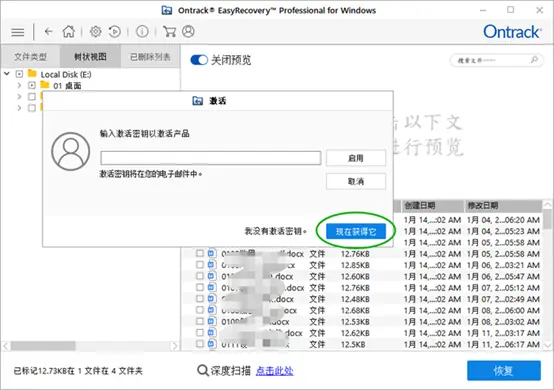The height and width of the screenshot is (390, 554).
Task: Open the user account icon
Action: (188, 32)
